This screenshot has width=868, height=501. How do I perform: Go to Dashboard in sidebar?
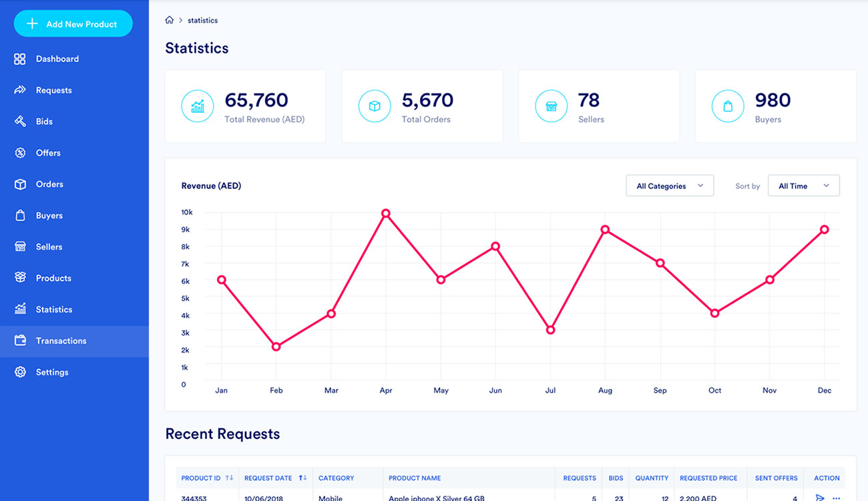click(x=57, y=59)
